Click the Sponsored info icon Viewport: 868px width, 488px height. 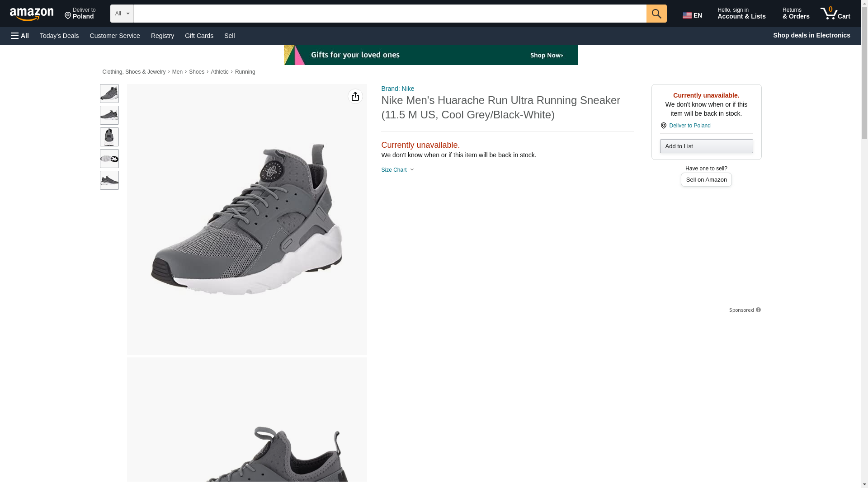tap(758, 310)
